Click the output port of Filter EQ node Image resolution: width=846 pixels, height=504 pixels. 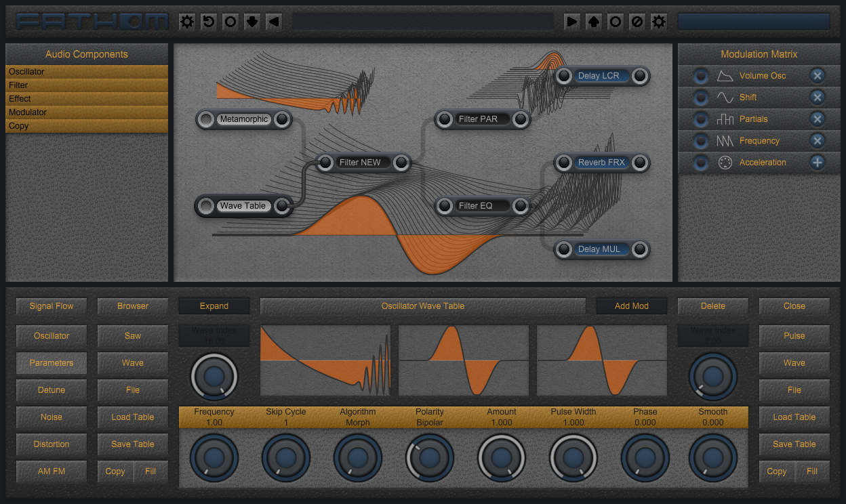pos(521,206)
